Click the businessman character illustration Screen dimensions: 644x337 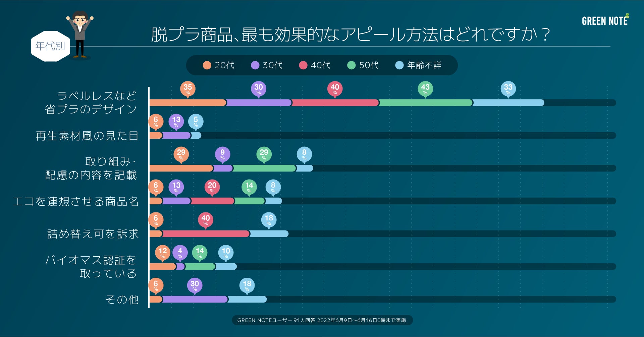(x=80, y=34)
